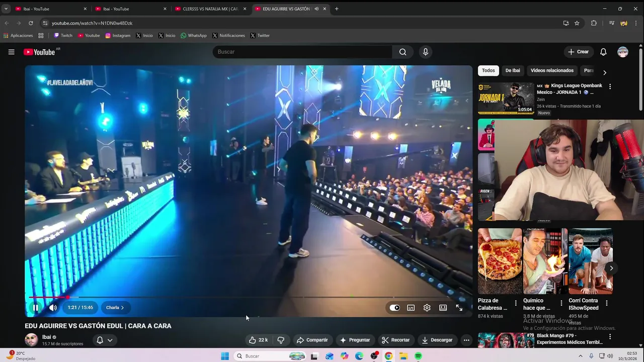Open options for Químico hace que short
The image size is (644, 362).
561,303
